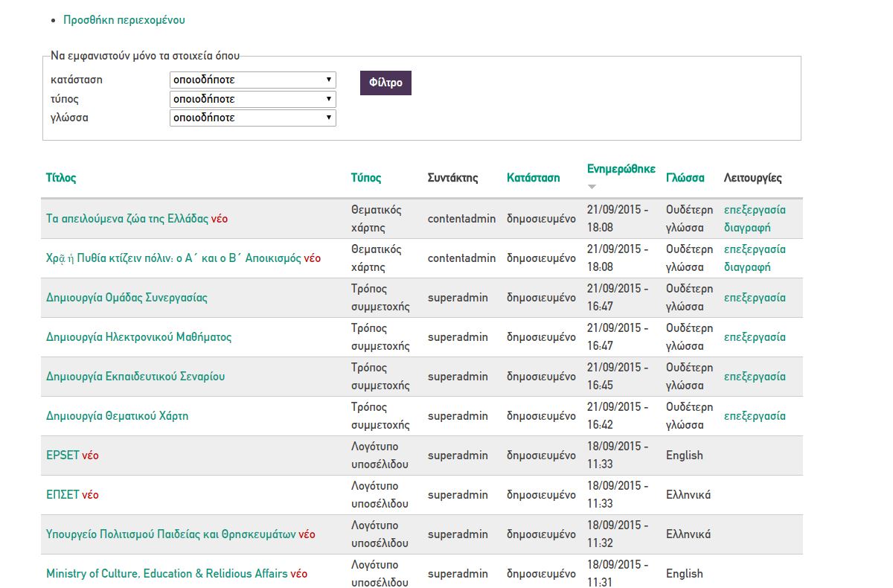The width and height of the screenshot is (893, 588).
Task: Open Δημιουργία Ομάδας Συνεργασίας entry
Action: click(127, 298)
